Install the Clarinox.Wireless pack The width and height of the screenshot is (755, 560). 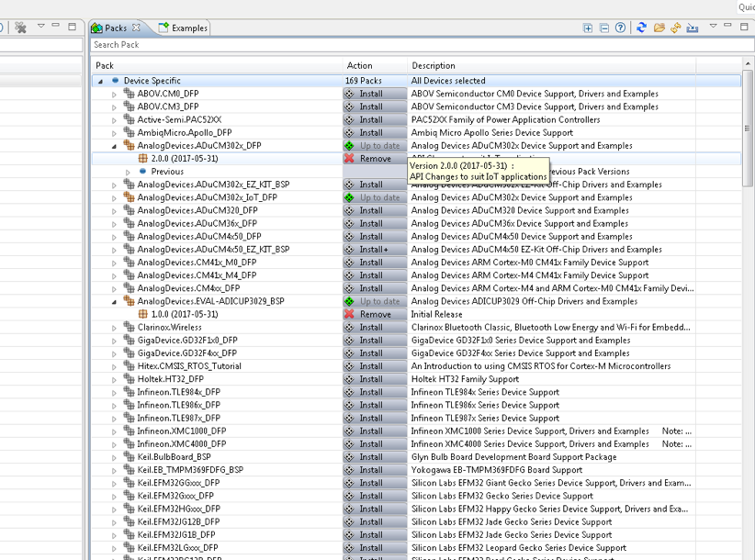point(375,328)
